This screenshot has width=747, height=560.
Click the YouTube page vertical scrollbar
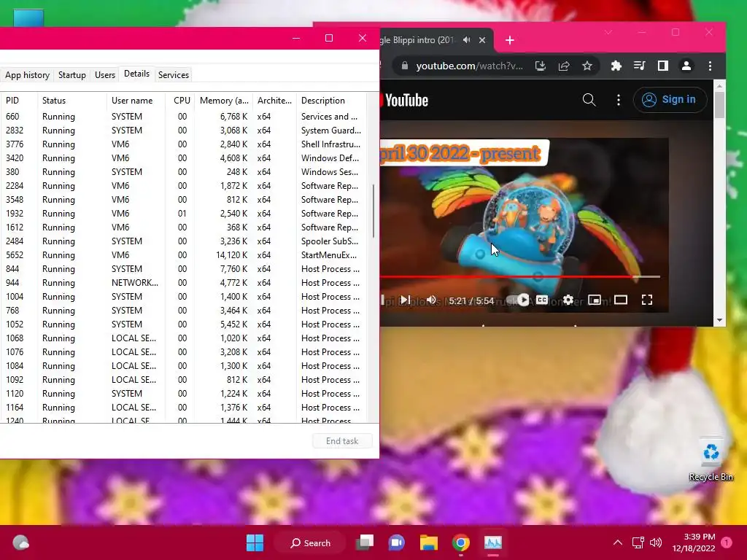pyautogui.click(x=719, y=105)
